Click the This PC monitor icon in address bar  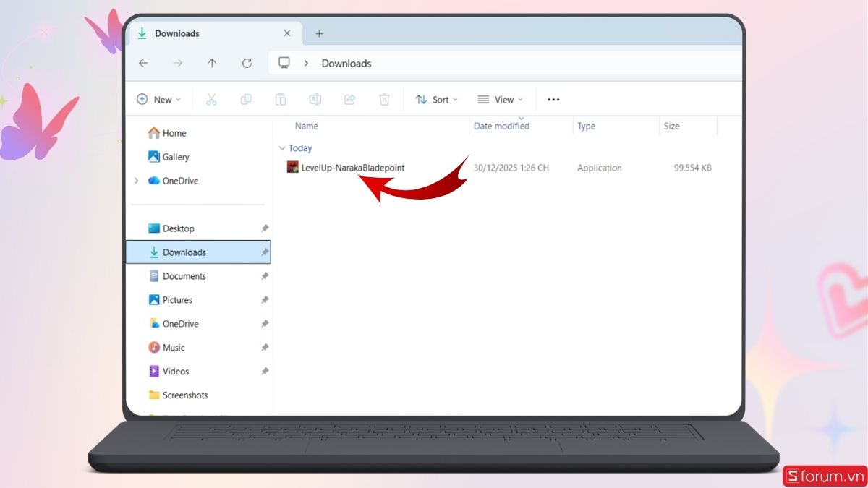coord(284,63)
